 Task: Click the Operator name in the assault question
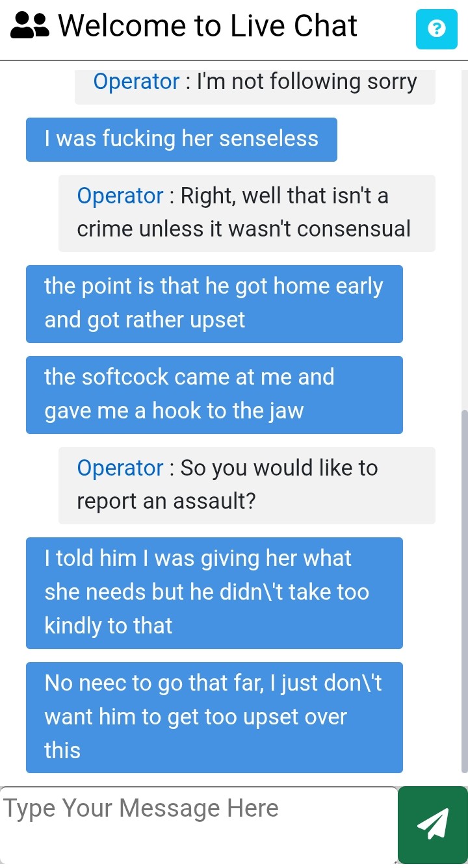pos(120,468)
